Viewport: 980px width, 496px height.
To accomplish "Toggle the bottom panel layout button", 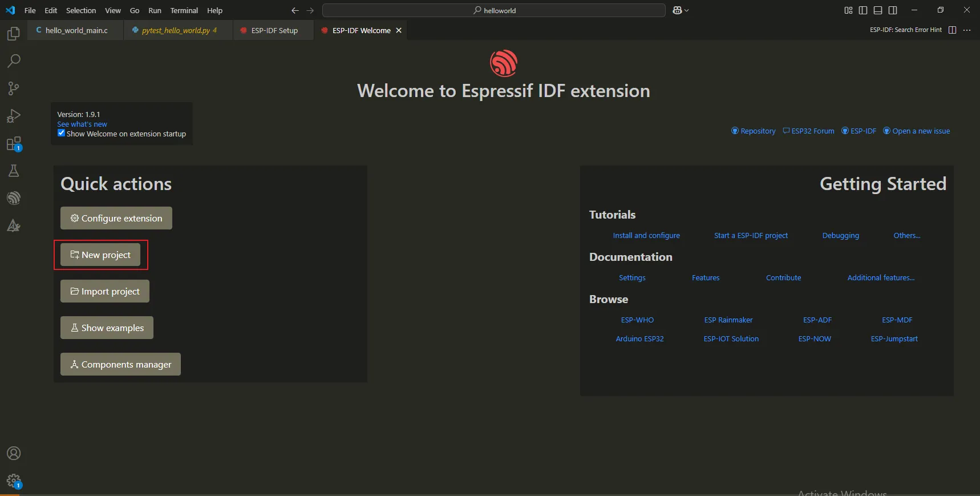I will tap(878, 10).
